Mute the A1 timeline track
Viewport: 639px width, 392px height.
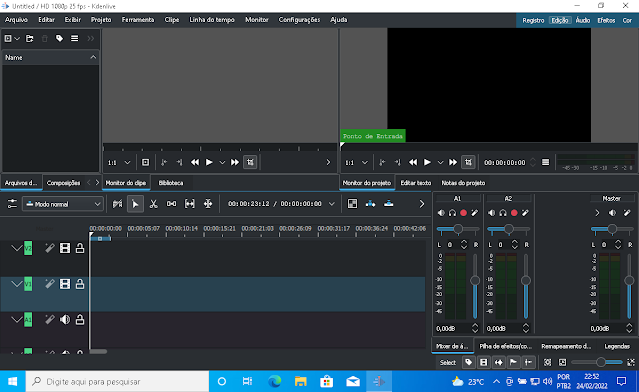65,320
